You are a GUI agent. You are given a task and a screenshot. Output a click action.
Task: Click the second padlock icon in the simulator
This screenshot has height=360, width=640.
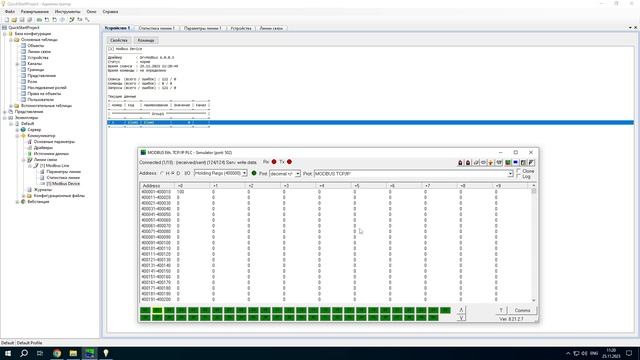(468, 163)
